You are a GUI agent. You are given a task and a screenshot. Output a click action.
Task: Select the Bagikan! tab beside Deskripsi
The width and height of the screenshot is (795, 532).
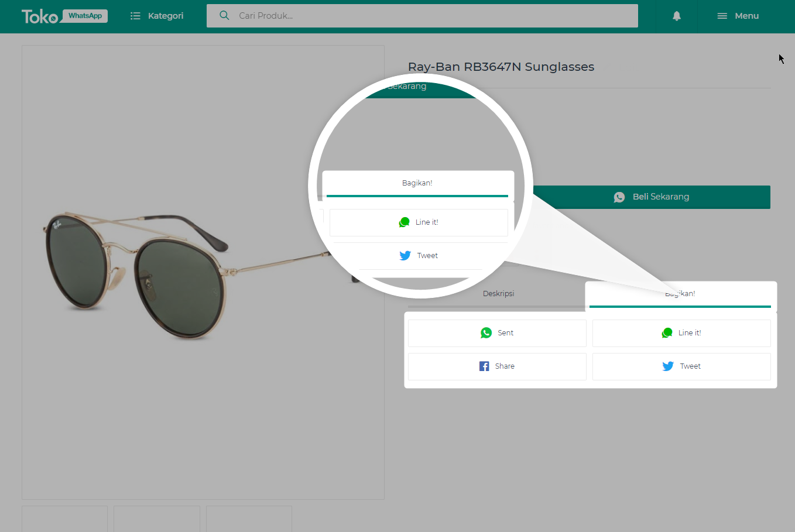pyautogui.click(x=680, y=294)
